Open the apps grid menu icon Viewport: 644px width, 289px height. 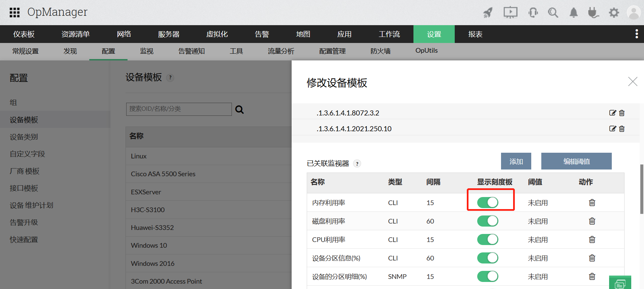(x=14, y=12)
